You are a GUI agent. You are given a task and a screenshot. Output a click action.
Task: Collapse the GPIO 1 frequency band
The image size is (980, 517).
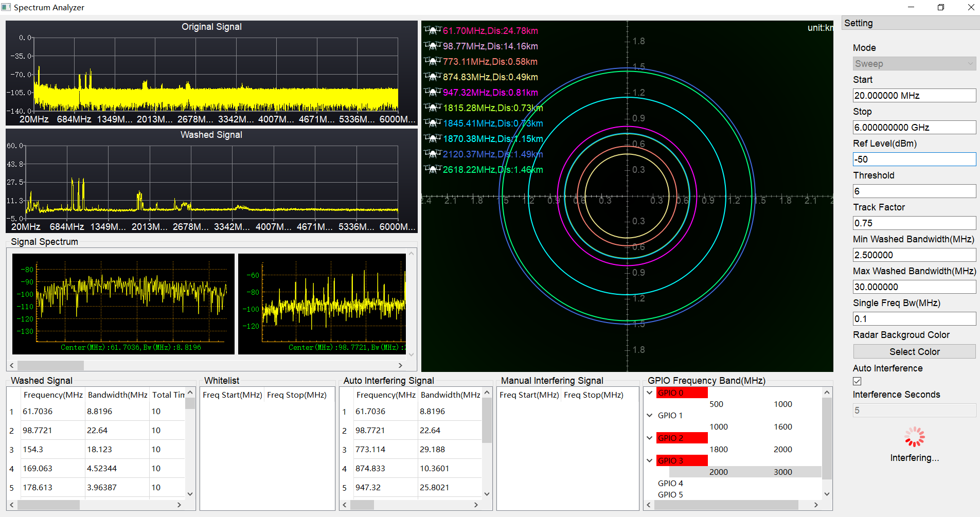click(650, 415)
